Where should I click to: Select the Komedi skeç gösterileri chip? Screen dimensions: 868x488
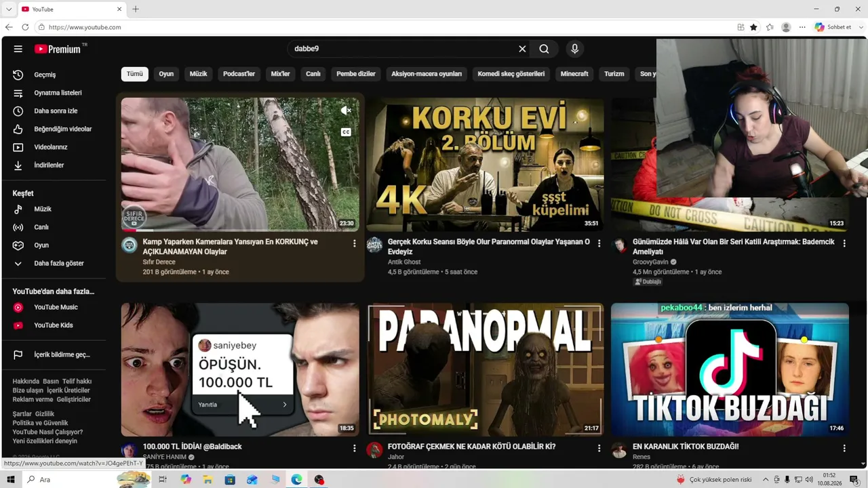[x=511, y=74]
